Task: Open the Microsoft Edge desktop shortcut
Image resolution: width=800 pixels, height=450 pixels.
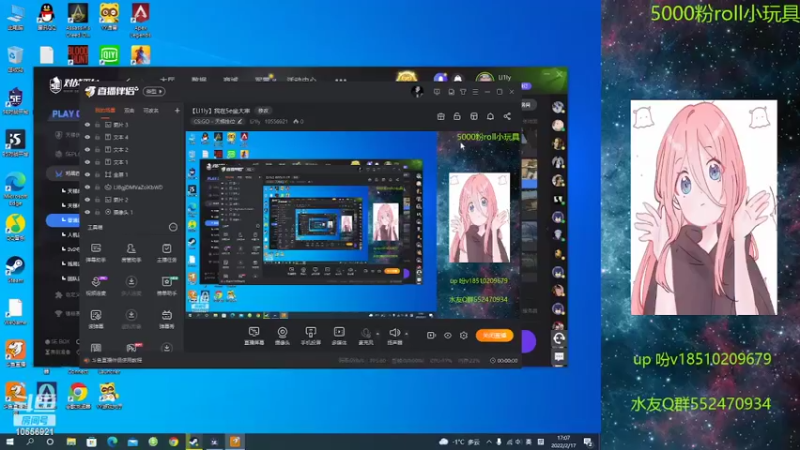Action: click(x=15, y=187)
